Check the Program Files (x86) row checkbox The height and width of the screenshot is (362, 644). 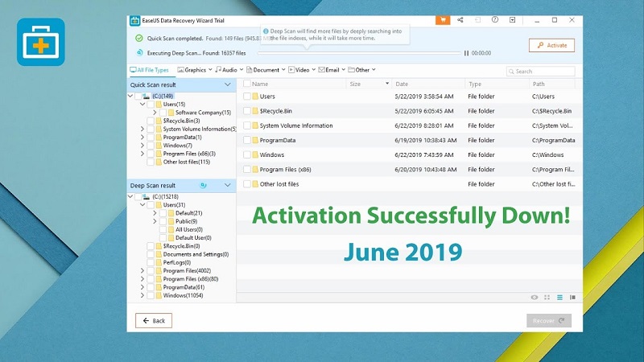[247, 169]
